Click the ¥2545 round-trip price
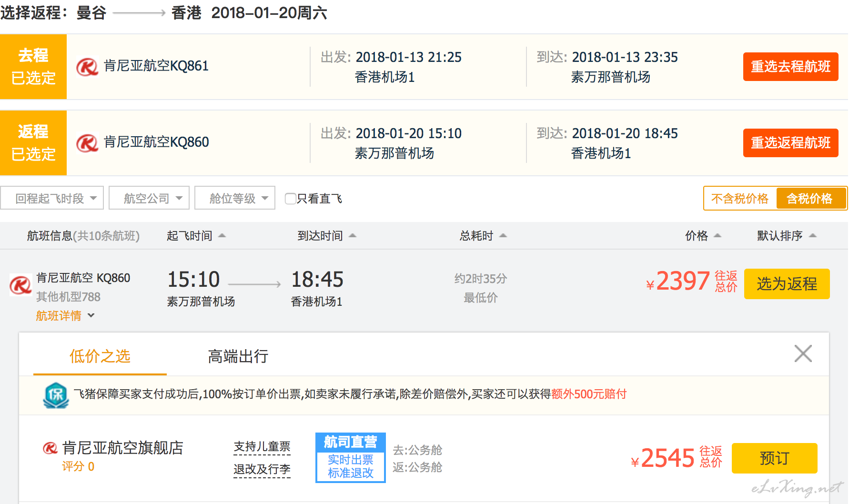Image resolution: width=849 pixels, height=504 pixels. (x=663, y=458)
